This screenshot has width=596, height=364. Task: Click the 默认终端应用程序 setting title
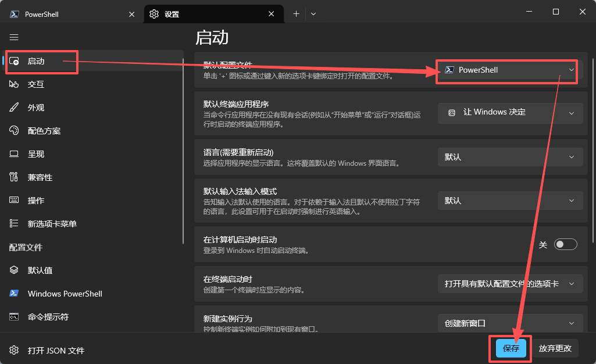(x=236, y=104)
